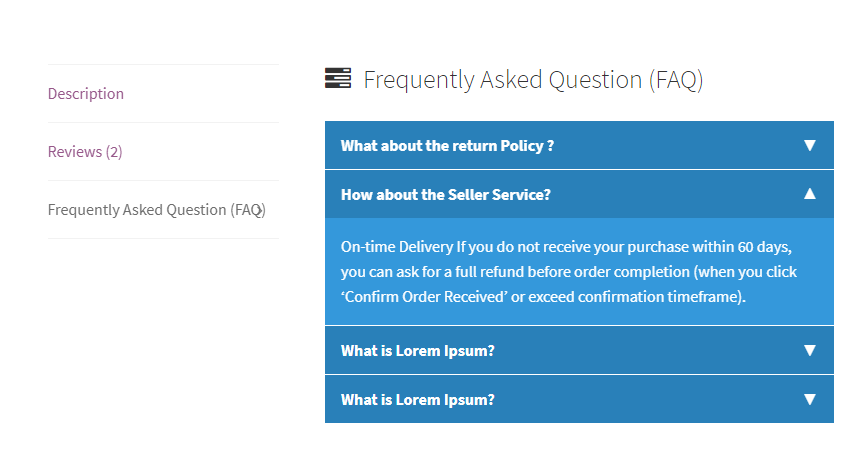The image size is (866, 466).
Task: Click the light blue expanded answer panel
Action: (579, 272)
